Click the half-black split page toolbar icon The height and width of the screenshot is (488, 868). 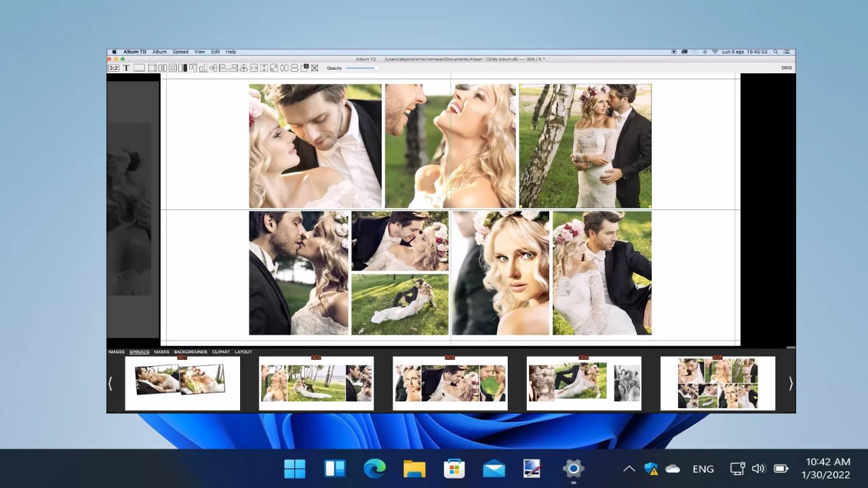[x=183, y=68]
